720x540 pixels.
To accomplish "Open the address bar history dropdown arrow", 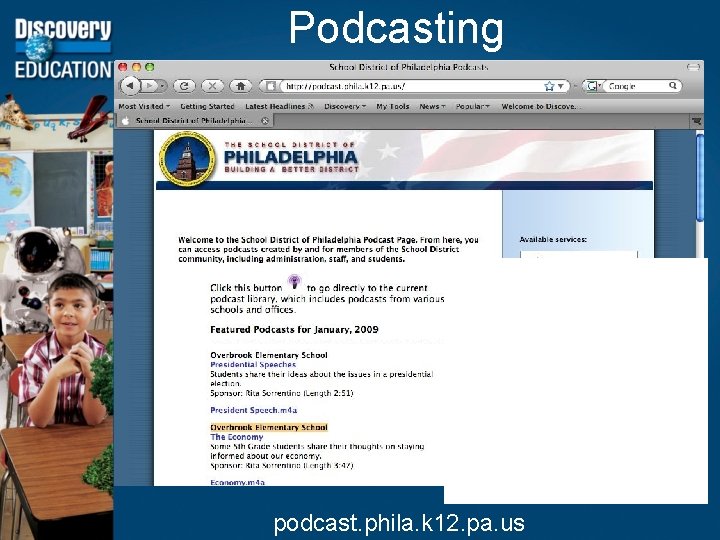I will coord(561,86).
